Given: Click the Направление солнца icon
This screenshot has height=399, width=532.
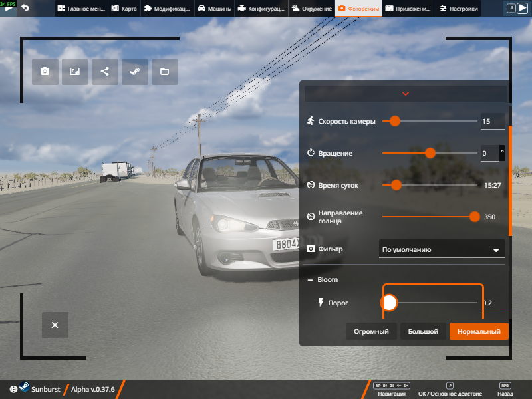Looking at the screenshot, I should (311, 217).
